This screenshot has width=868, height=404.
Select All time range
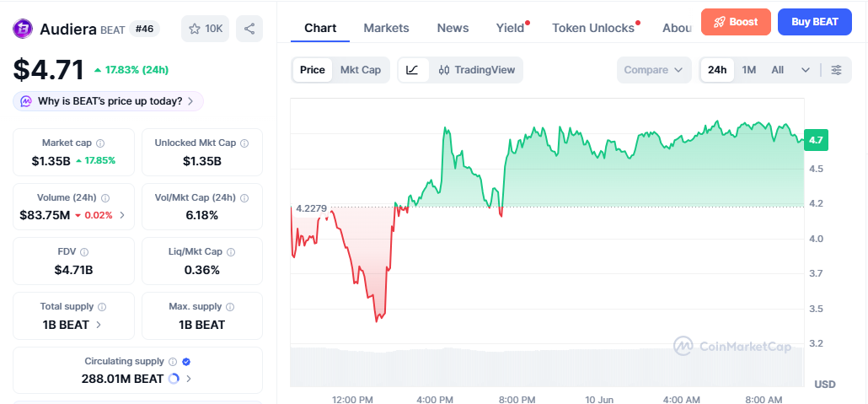[778, 70]
